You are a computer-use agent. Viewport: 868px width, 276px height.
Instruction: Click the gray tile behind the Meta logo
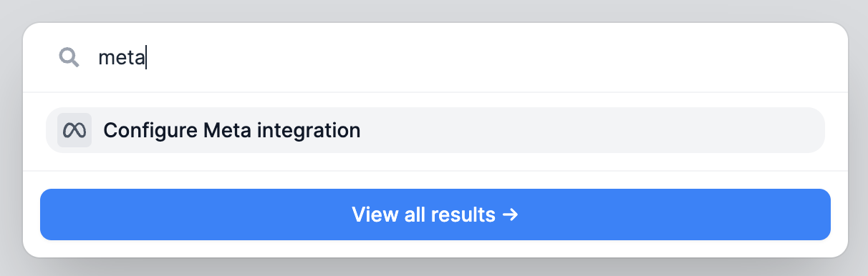pyautogui.click(x=74, y=130)
